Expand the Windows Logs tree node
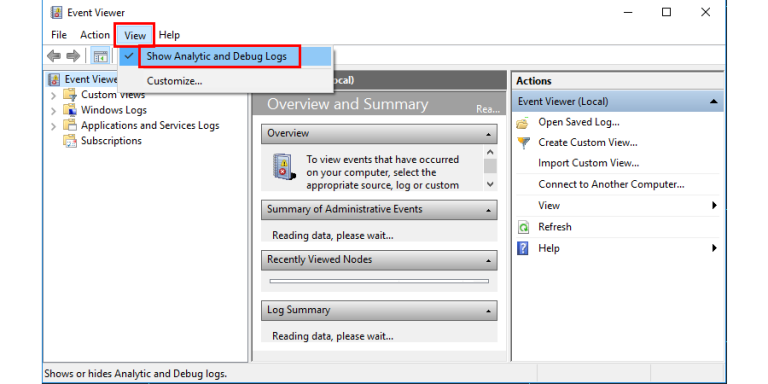The width and height of the screenshot is (768, 384). pos(53,111)
